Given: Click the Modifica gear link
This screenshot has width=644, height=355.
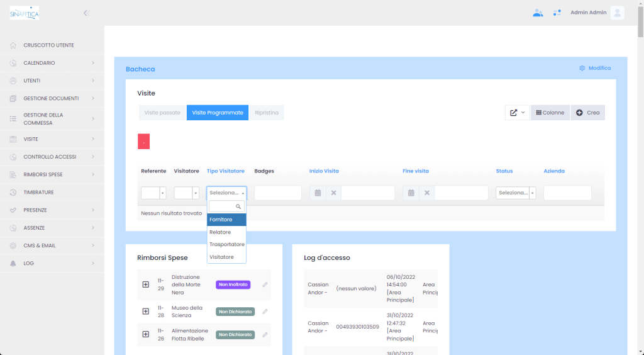Looking at the screenshot, I should pyautogui.click(x=595, y=68).
